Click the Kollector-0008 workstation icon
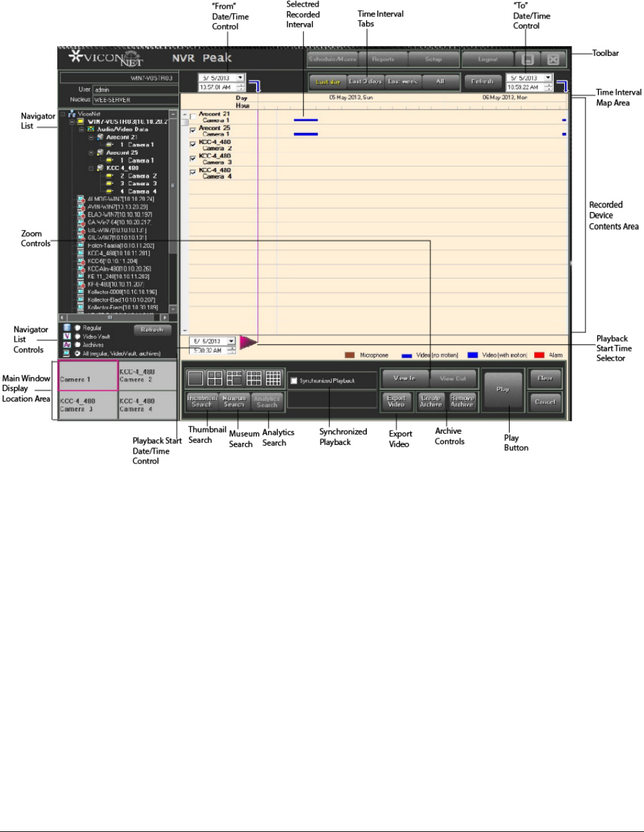 tap(80, 292)
